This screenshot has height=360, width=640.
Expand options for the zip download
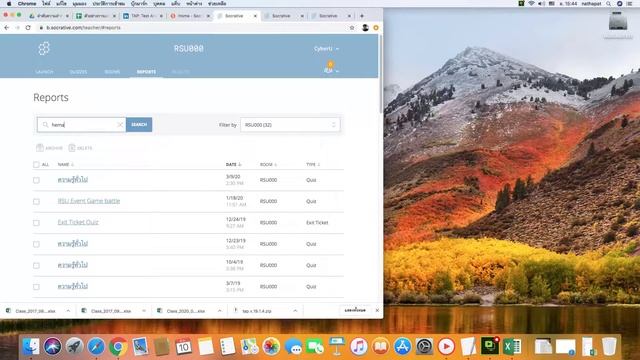[x=295, y=311]
